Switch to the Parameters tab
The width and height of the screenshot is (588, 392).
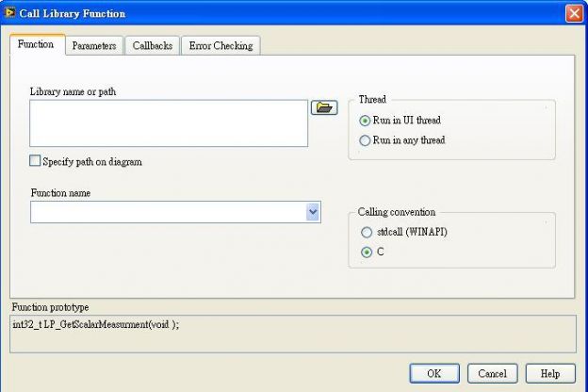[x=94, y=46]
